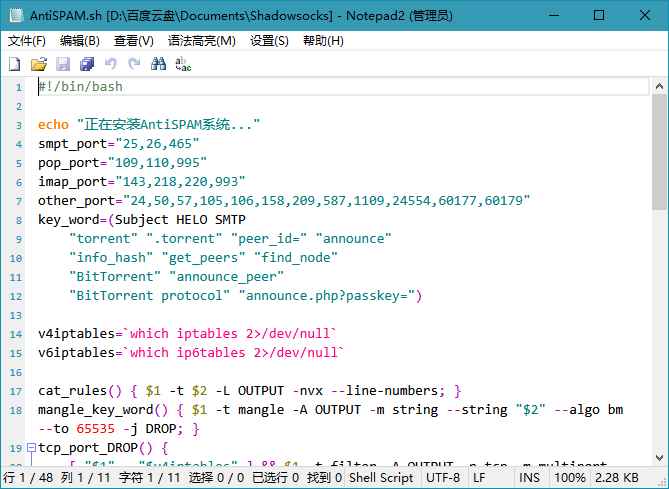Click the Save all copies icon
The image size is (669, 489).
(x=86, y=64)
